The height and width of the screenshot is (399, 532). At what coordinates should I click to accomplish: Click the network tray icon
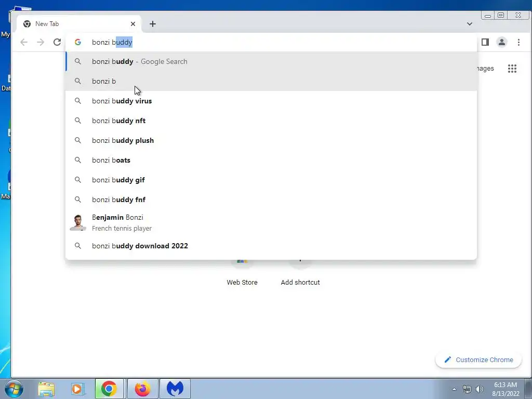coord(467,389)
